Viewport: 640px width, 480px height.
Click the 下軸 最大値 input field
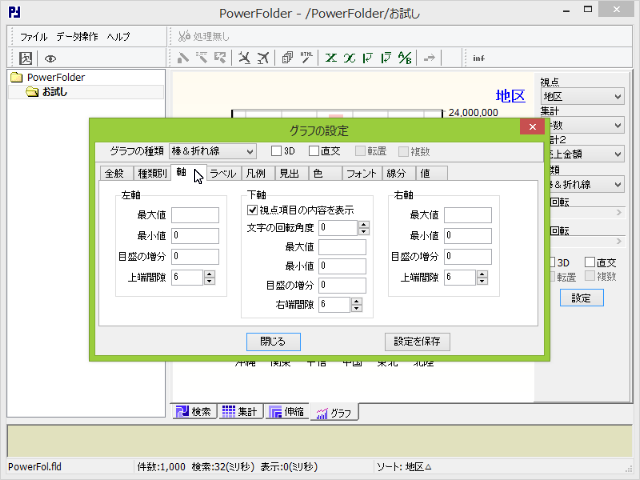coord(342,247)
